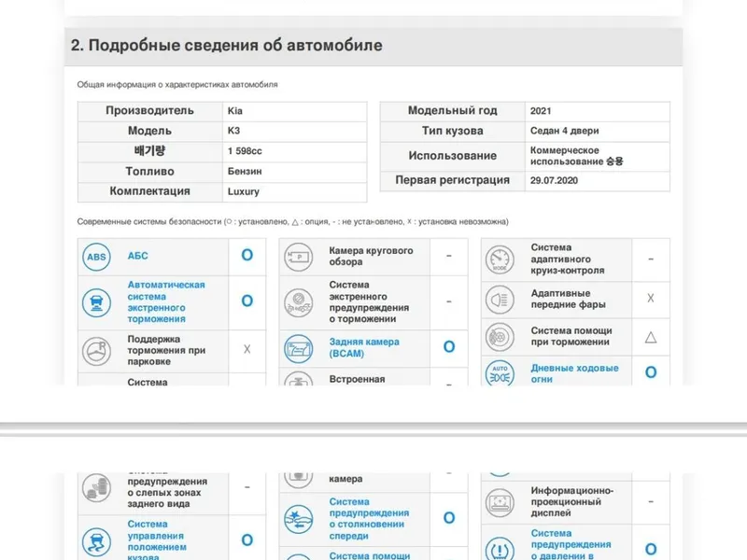Click the installed O mark next to АБС

pos(247,255)
